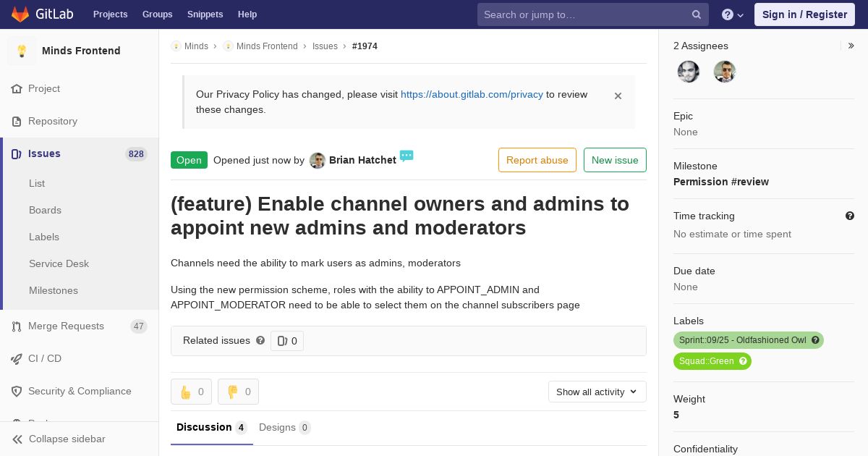The width and height of the screenshot is (868, 456).
Task: Click the search magnifier icon
Action: pyautogui.click(x=697, y=14)
